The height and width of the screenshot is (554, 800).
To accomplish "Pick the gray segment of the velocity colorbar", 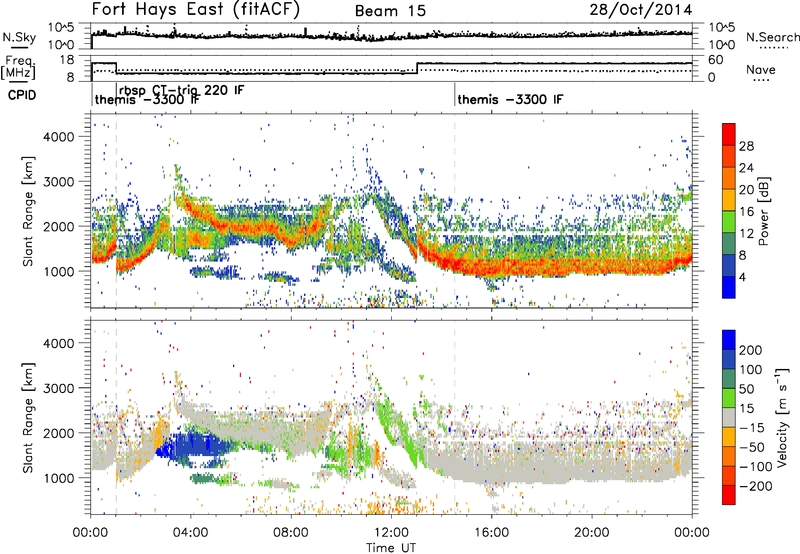I will pyautogui.click(x=729, y=417).
